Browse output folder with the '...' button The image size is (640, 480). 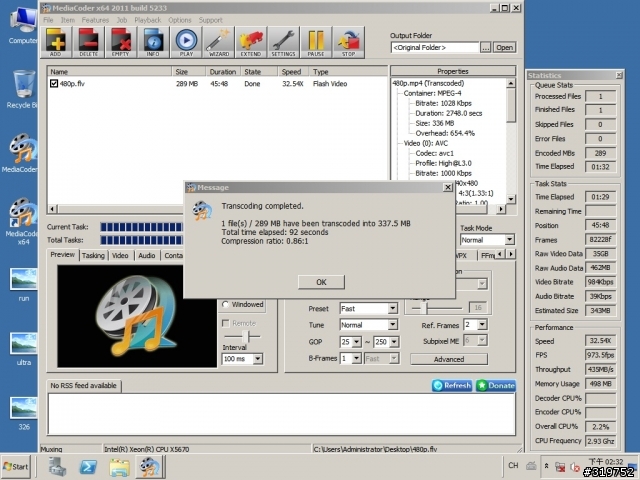tap(485, 47)
